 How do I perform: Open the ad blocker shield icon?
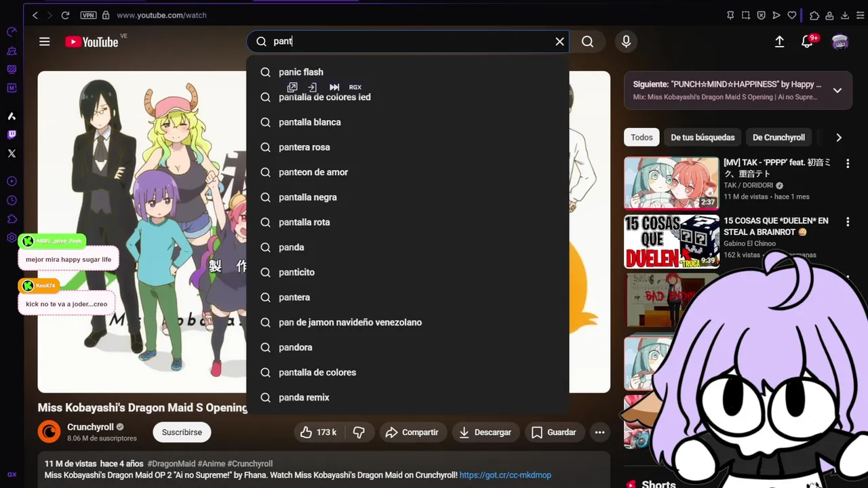pyautogui.click(x=761, y=15)
